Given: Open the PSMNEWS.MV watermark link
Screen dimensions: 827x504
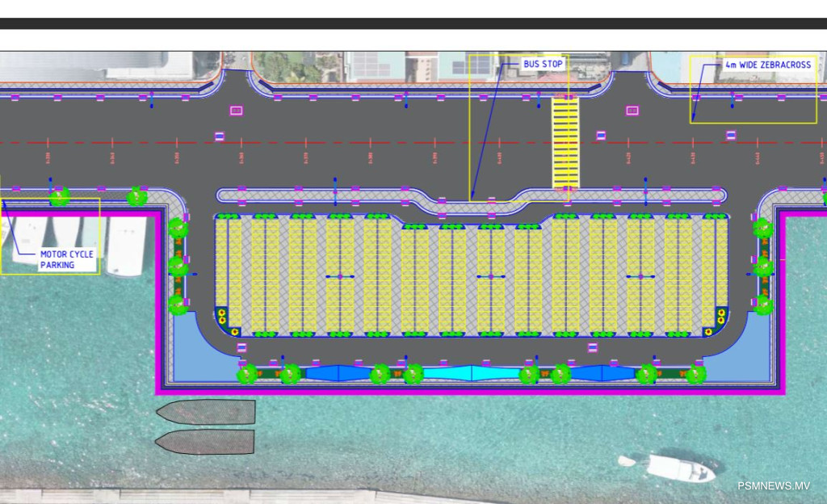Looking at the screenshot, I should click(x=773, y=485).
